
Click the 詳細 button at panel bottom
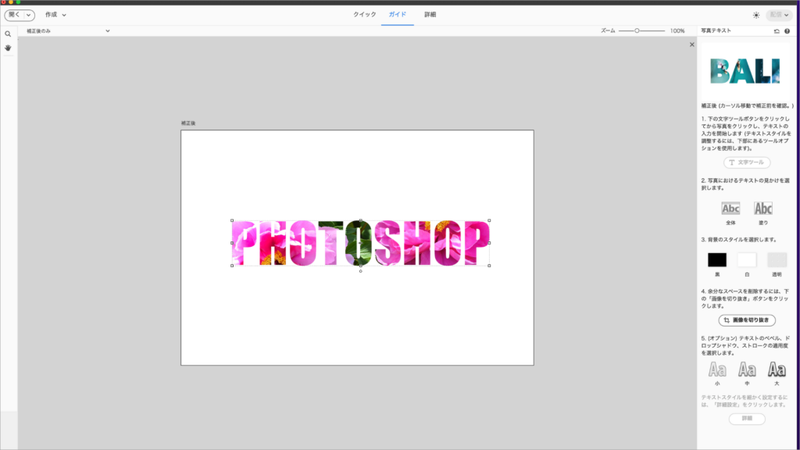[x=747, y=418]
